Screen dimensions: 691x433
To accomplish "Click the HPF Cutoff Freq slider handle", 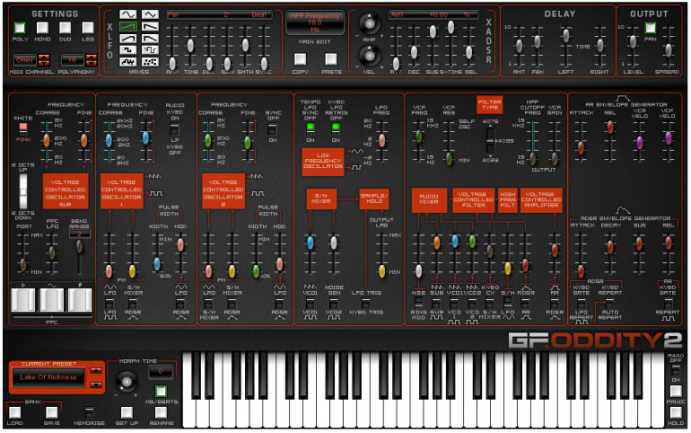I will tap(533, 159).
